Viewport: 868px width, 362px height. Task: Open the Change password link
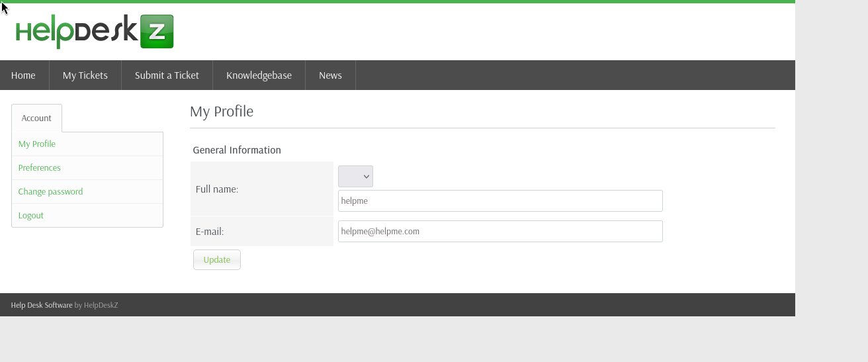coord(51,192)
